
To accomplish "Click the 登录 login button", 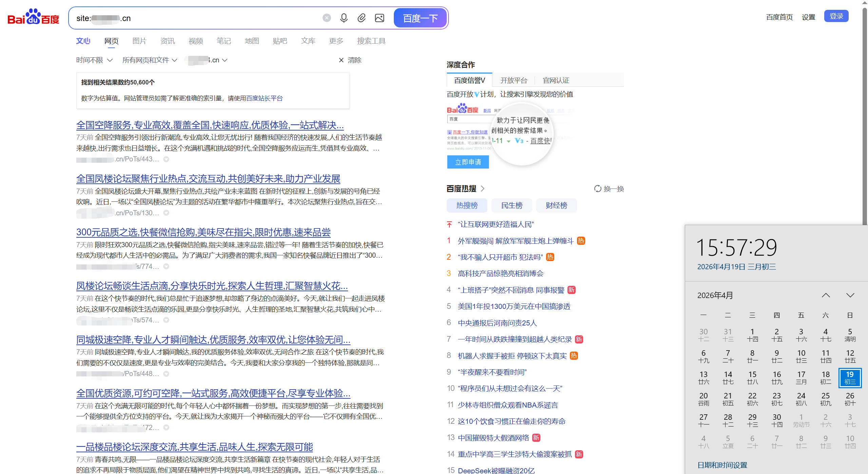I will 836,16.
